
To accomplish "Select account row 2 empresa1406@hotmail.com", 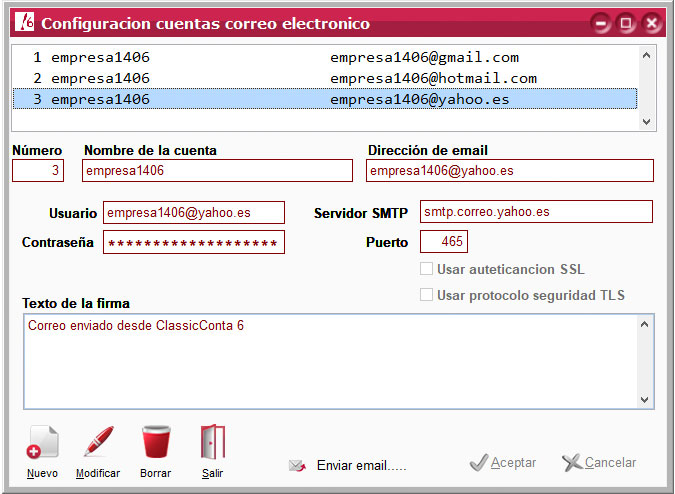I will click(325, 78).
